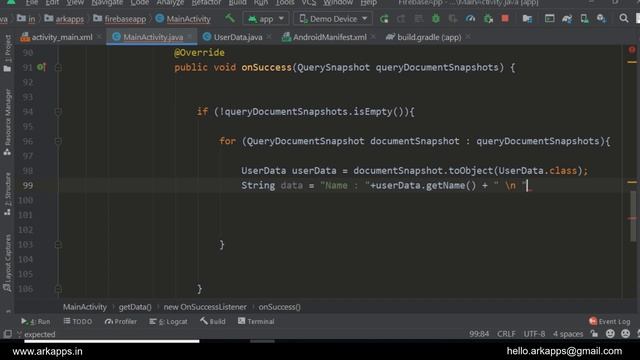
Task: Click the red error indicator atop the scrollbar
Action: click(x=632, y=50)
